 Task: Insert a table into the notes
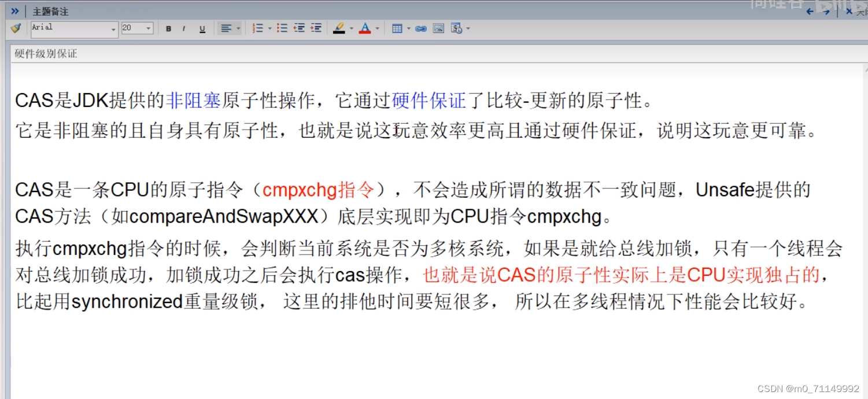(x=398, y=28)
